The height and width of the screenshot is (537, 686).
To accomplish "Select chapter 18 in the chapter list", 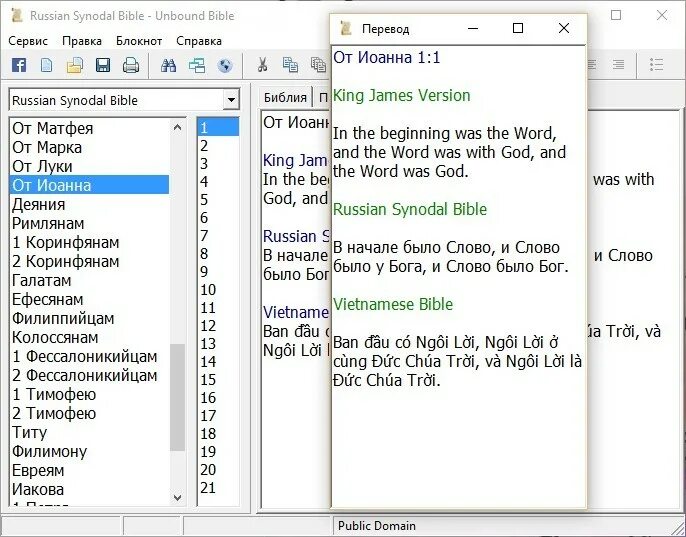I will [x=218, y=433].
